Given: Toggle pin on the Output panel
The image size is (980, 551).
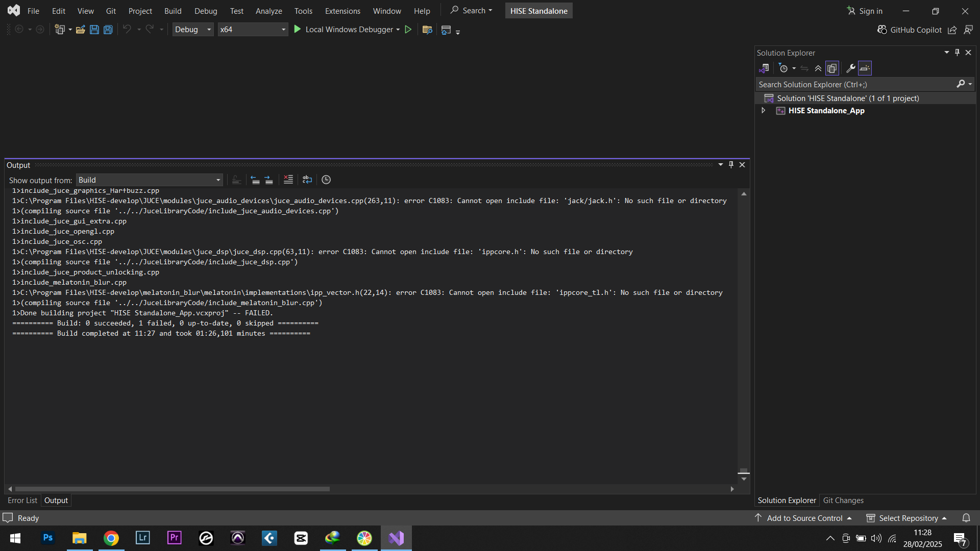Looking at the screenshot, I should pyautogui.click(x=731, y=165).
